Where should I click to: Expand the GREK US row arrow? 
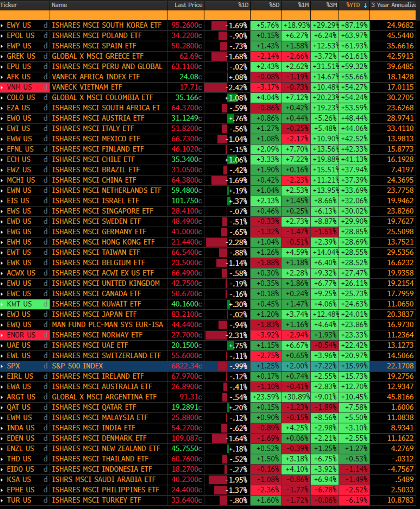tap(2, 56)
